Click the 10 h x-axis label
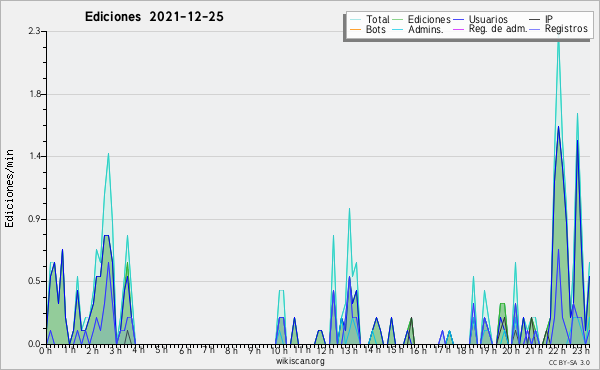 tap(279, 351)
